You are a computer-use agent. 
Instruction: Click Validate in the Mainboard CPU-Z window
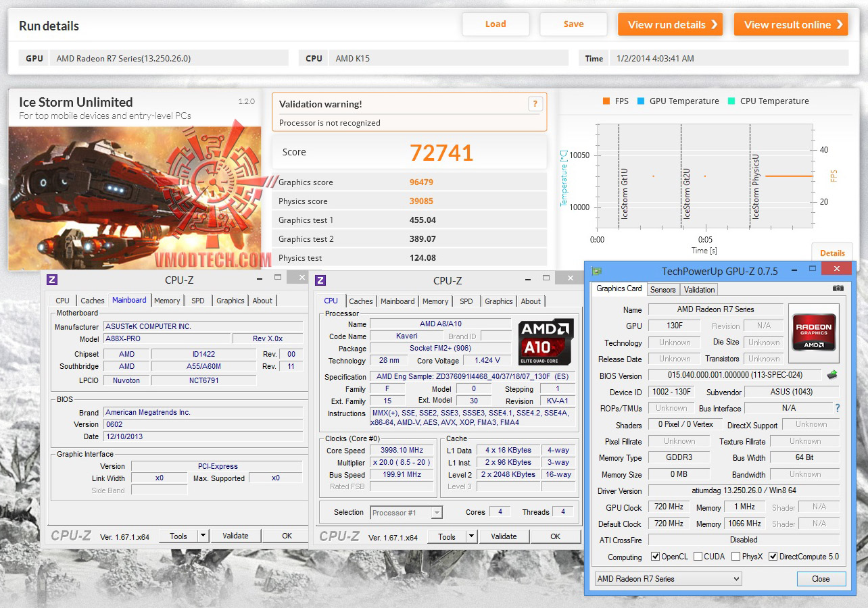[235, 536]
